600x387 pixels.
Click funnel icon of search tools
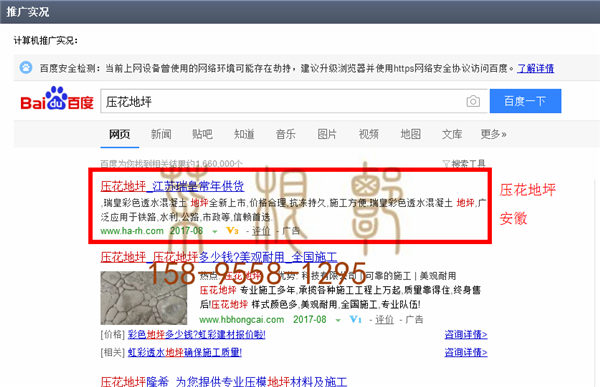(x=446, y=164)
